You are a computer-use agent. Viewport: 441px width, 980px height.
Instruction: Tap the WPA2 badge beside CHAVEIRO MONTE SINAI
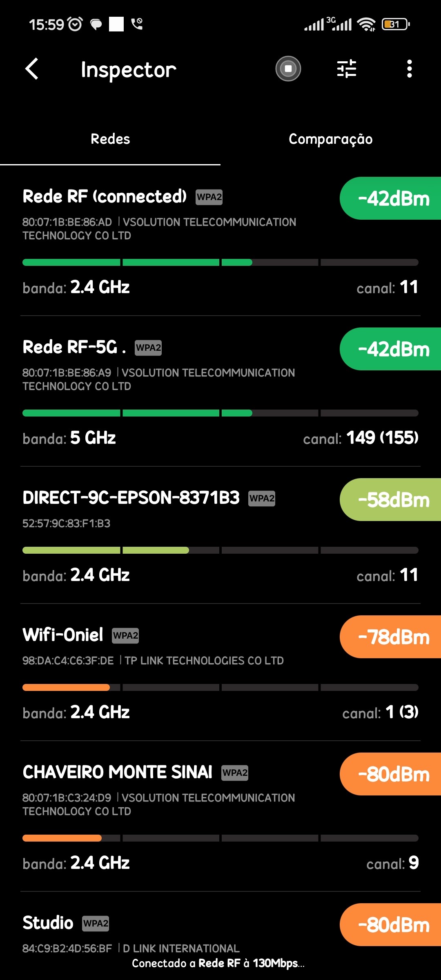(235, 773)
